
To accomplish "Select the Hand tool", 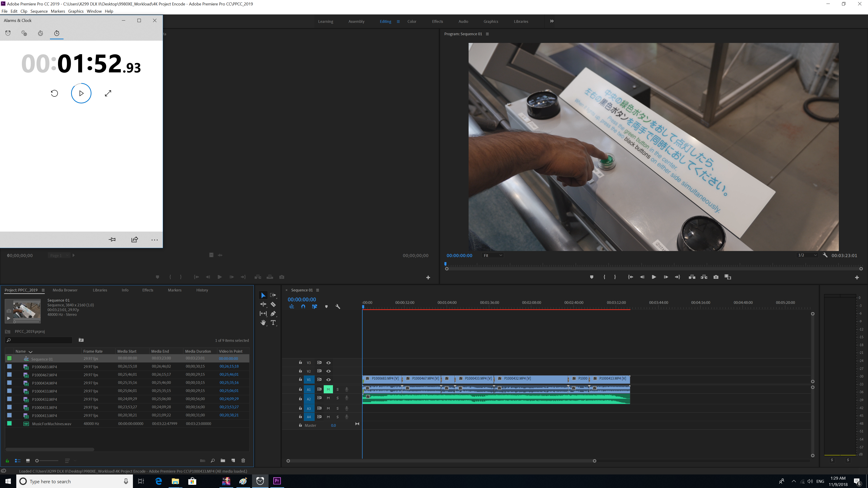I will point(263,323).
